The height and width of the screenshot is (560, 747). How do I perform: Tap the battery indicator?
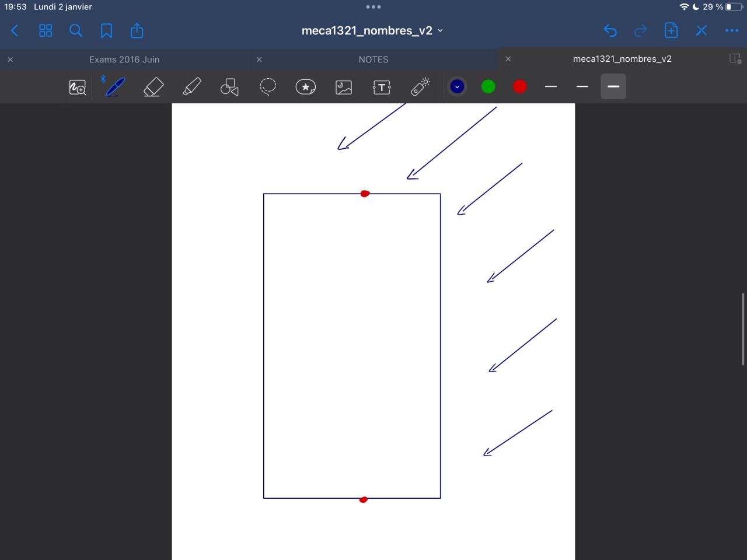point(733,7)
